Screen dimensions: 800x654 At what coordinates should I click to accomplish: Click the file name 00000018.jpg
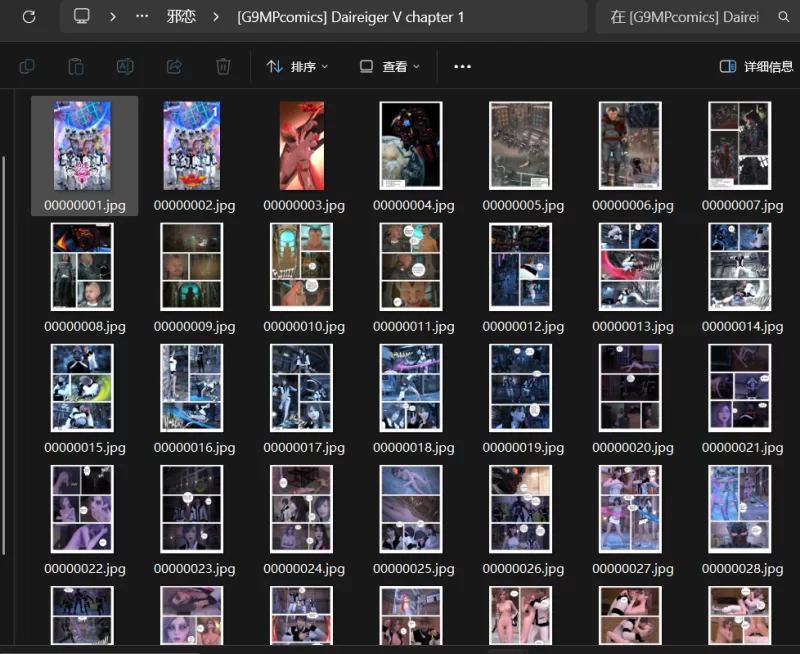click(414, 447)
